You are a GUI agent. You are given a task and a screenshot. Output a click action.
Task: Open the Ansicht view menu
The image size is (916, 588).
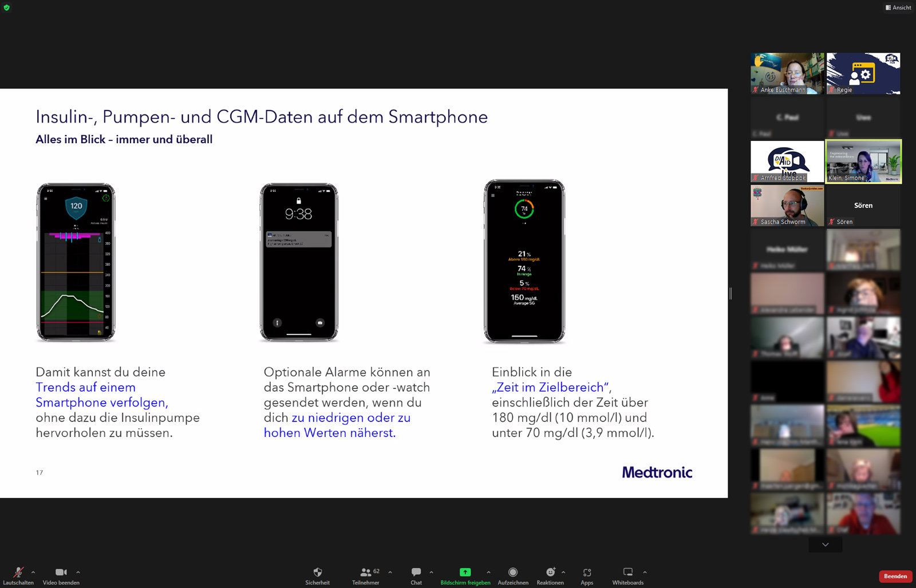[898, 7]
